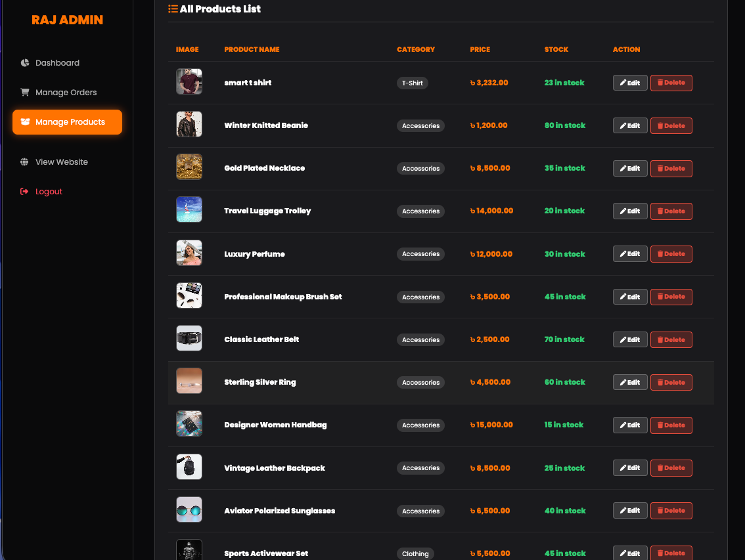Edit Sterling Silver Ring
Viewport: 745px width, 560px height.
(x=630, y=382)
